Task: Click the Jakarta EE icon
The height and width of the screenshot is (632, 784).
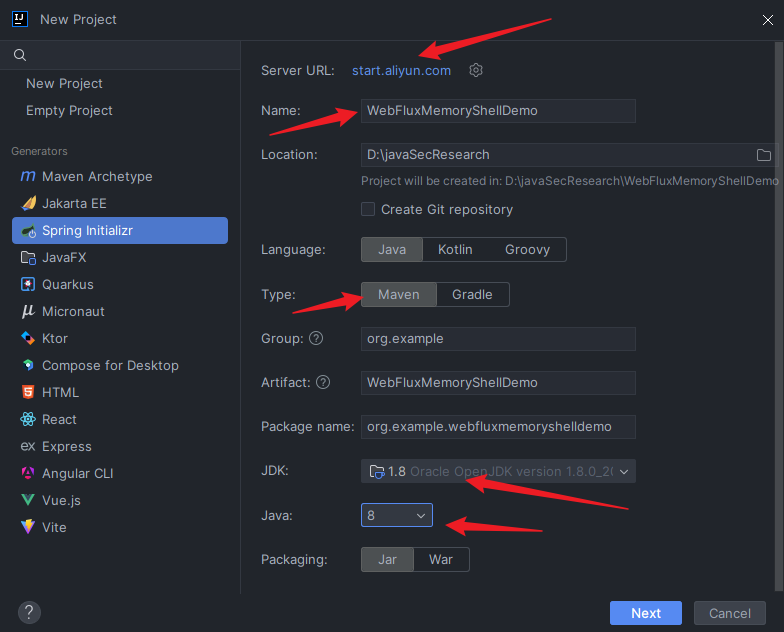Action: pos(28,204)
